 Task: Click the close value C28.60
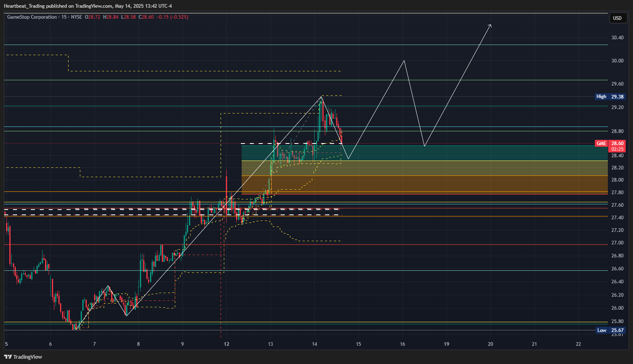point(146,17)
